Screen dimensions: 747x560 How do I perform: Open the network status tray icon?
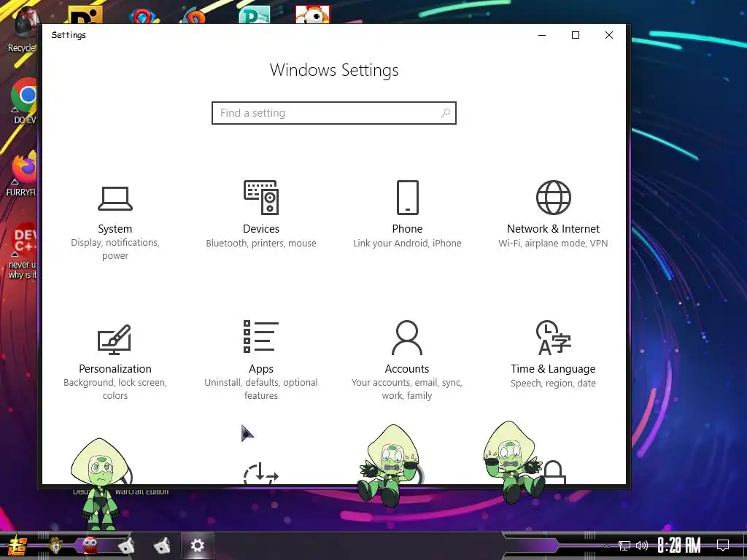pyautogui.click(x=624, y=545)
